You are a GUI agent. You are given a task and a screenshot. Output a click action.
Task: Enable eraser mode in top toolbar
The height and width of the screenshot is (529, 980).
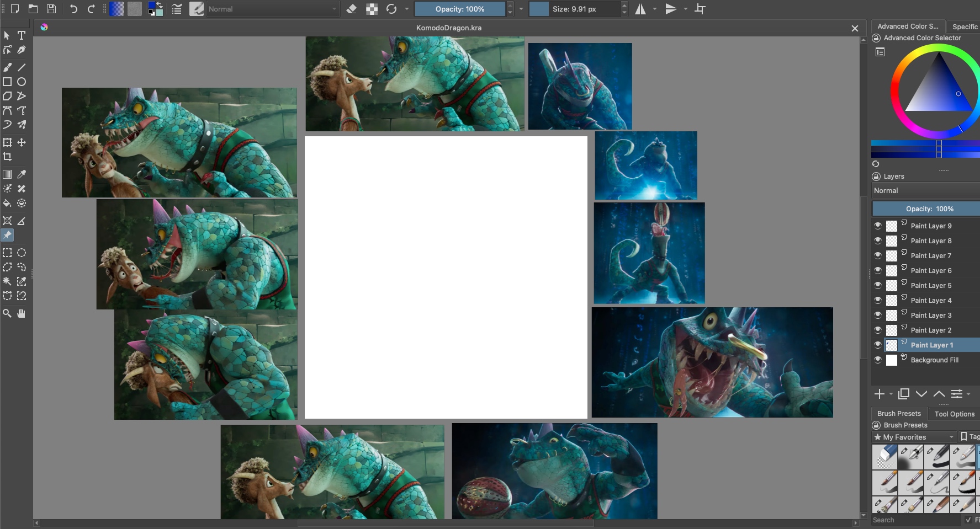tap(352, 9)
